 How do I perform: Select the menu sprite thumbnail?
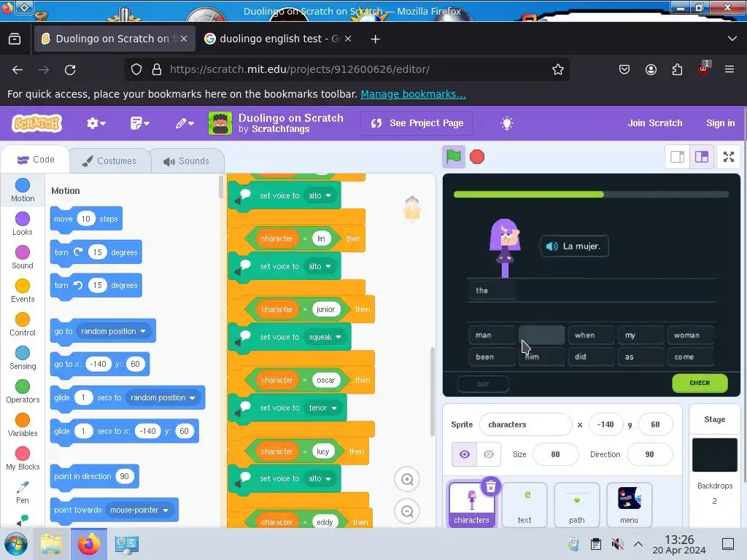[x=630, y=505]
